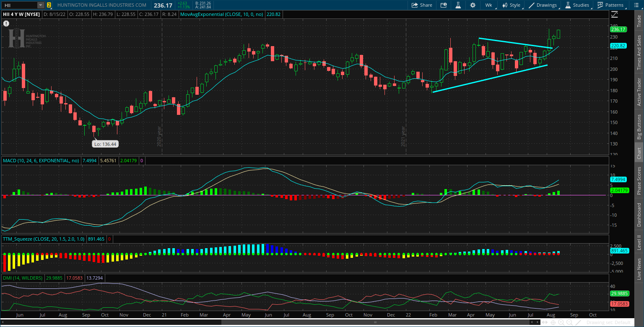Screen dimensions: 644x327
Task: Expand the HII symbol dropdown arrow
Action: [x=40, y=5]
